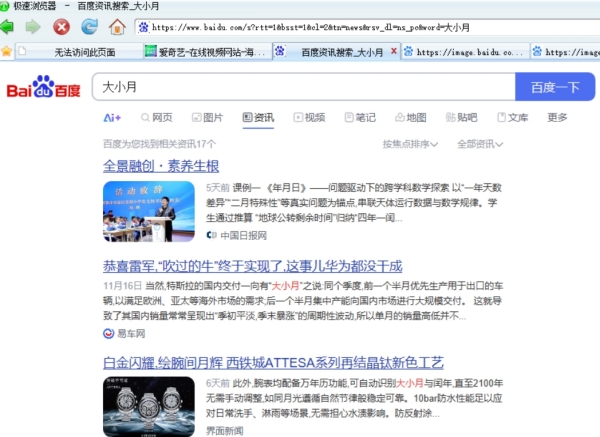The image size is (600, 437).
Task: Close the 百度资讯搜索 tab
Action: [396, 51]
